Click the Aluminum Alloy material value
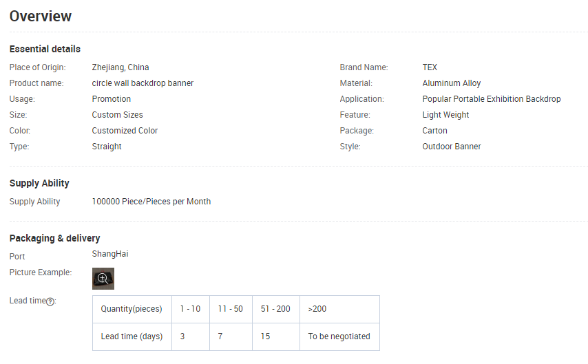The width and height of the screenshot is (588, 364). 452,83
